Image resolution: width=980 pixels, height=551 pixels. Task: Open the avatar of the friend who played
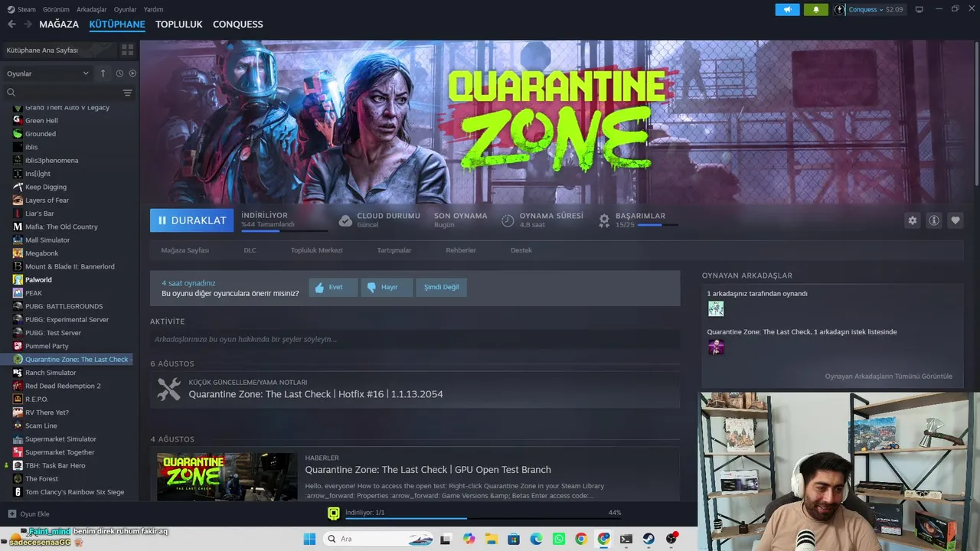[x=716, y=309]
